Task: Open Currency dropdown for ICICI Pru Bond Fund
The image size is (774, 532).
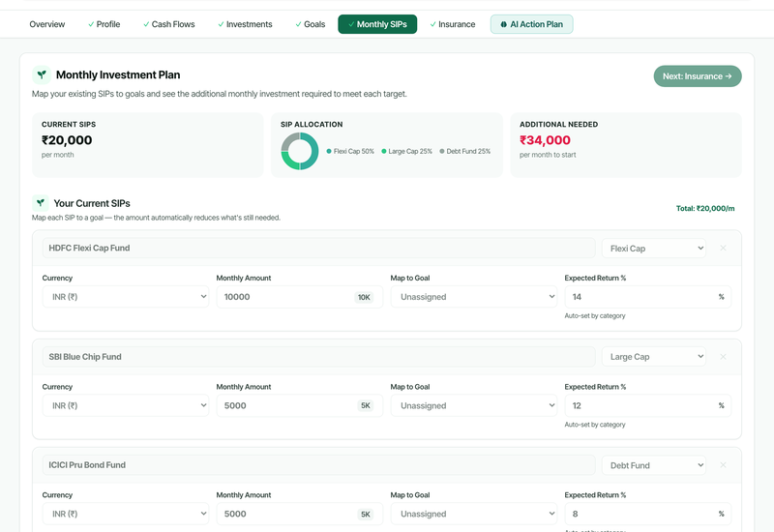Action: click(x=126, y=514)
